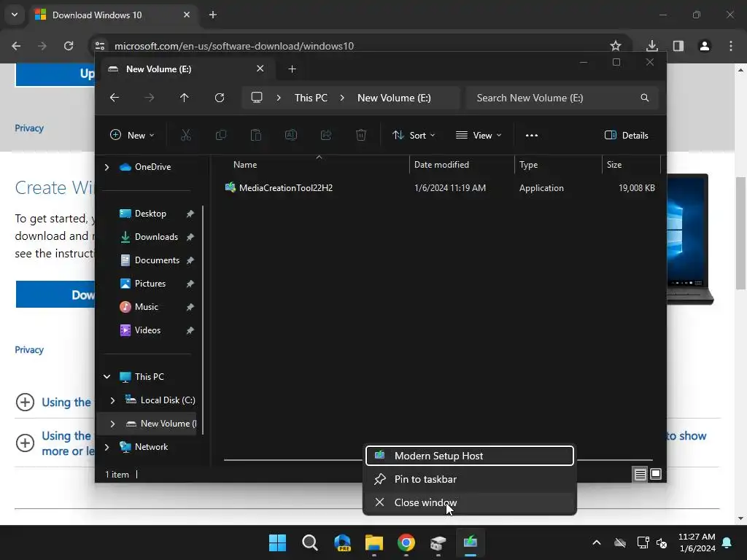Viewport: 747px width, 560px height.
Task: Open the Sort dropdown
Action: coord(414,135)
